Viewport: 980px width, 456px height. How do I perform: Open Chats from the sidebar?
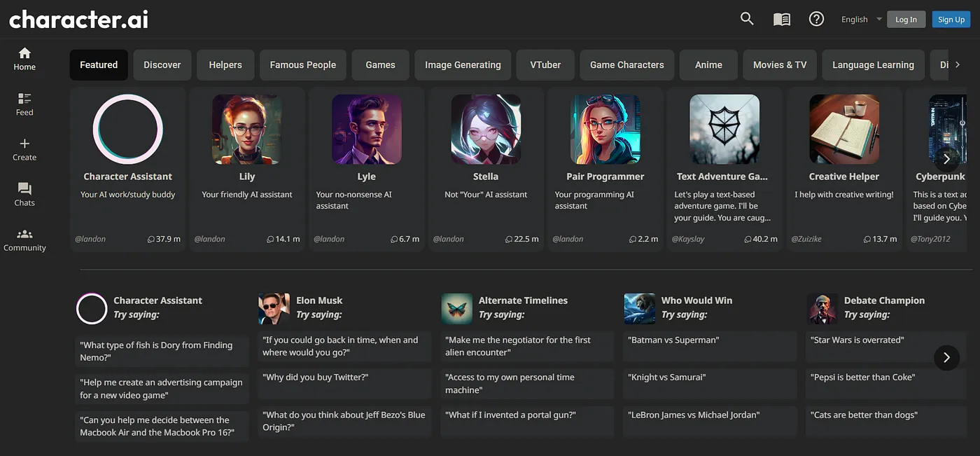(x=24, y=194)
